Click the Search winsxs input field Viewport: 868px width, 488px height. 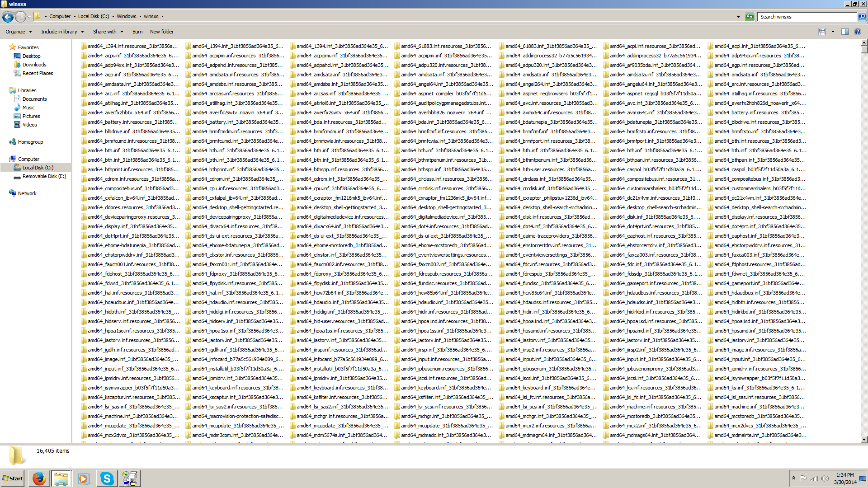[x=807, y=17]
